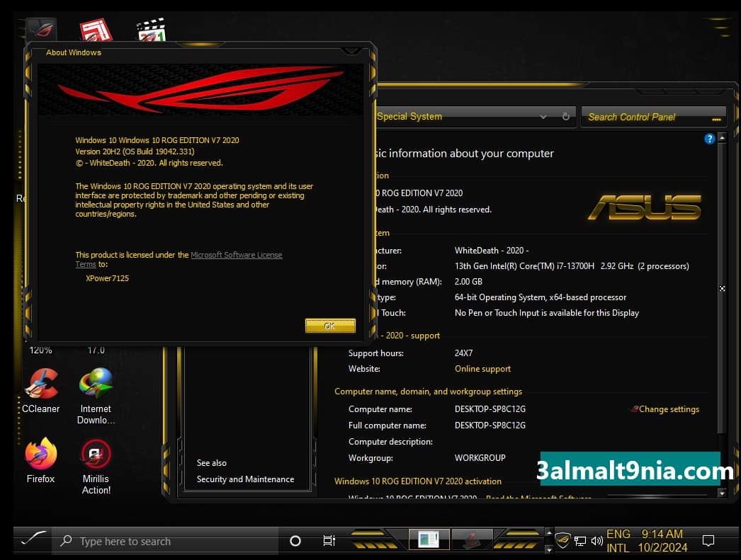Open the notification Action Center icon

[x=708, y=541]
